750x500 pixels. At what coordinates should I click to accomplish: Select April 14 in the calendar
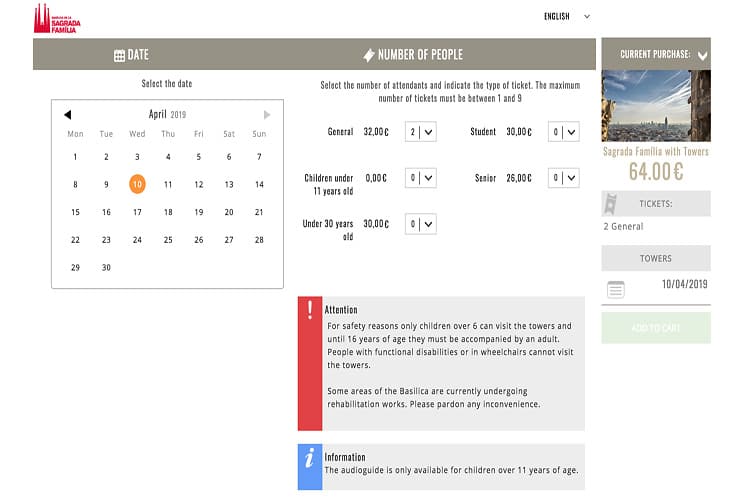[x=259, y=185]
